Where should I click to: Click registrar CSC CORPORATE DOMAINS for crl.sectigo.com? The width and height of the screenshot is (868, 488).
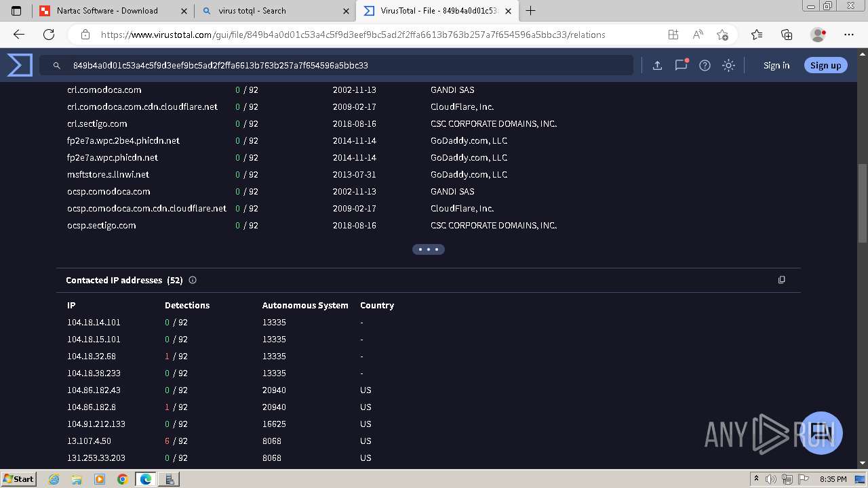[x=494, y=123]
